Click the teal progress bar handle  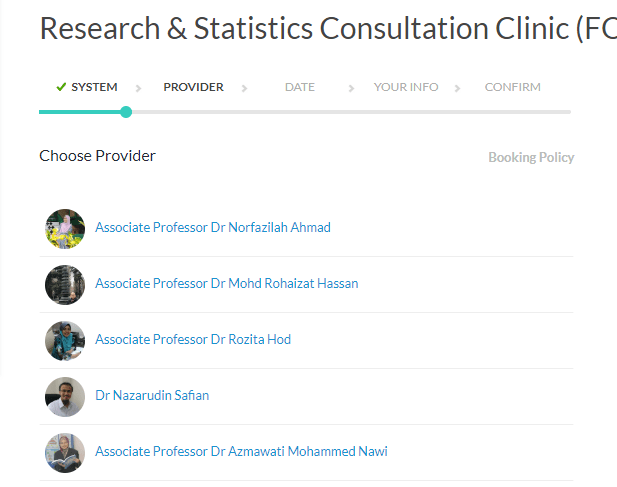pos(126,112)
